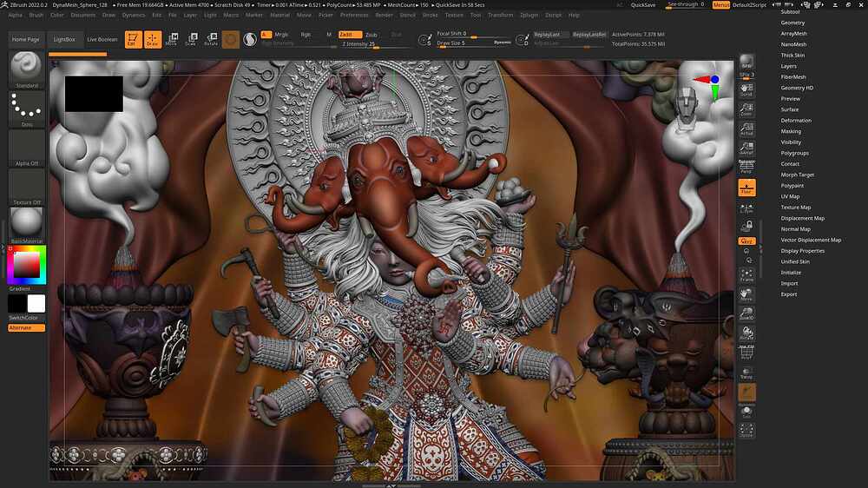Open the Preferences menu
Screen dimensions: 868x488
[x=354, y=15]
